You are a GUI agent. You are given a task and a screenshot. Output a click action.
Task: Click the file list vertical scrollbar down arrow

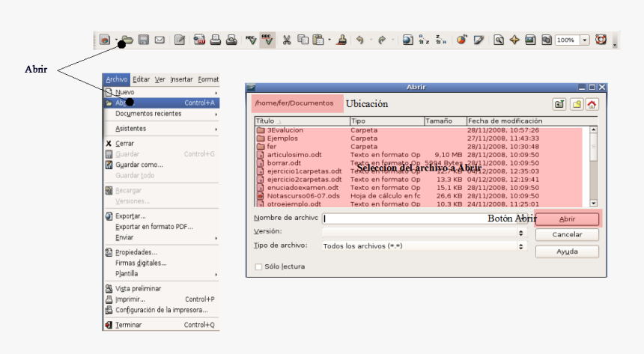(594, 203)
